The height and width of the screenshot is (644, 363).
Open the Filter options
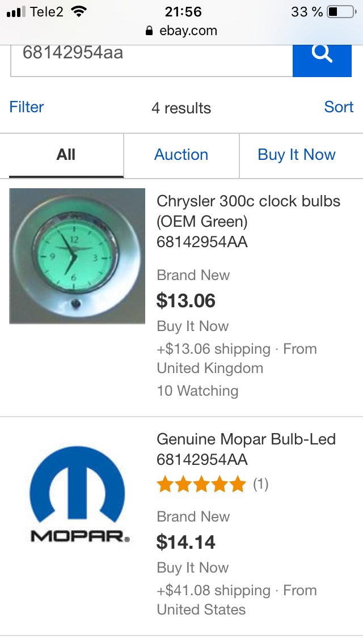pyautogui.click(x=27, y=107)
